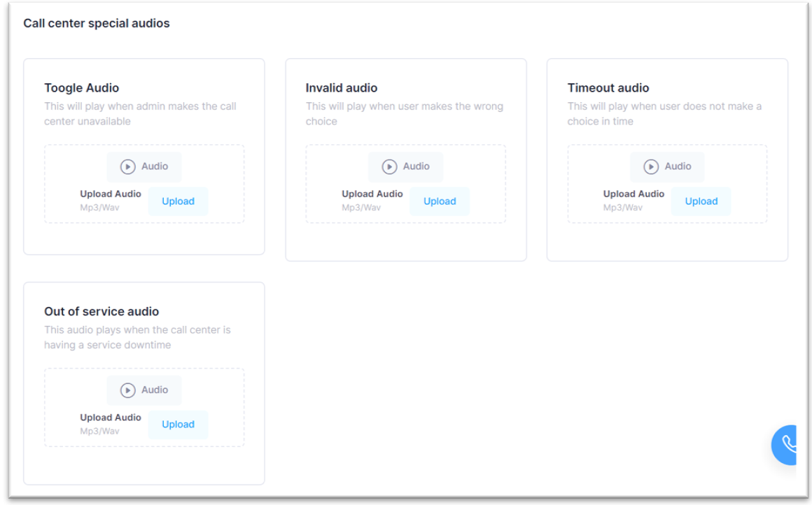Upload a file for Out of service audio

pos(178,425)
